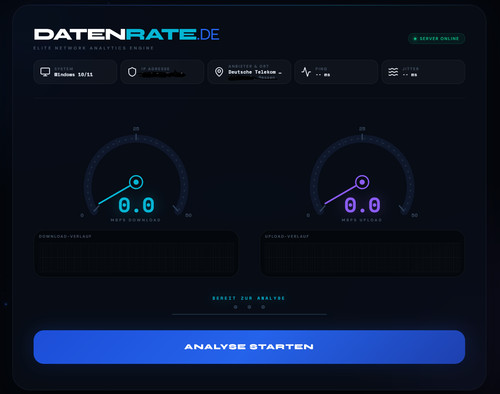Select the ping value in ms
This screenshot has height=394, width=500.
click(x=323, y=75)
